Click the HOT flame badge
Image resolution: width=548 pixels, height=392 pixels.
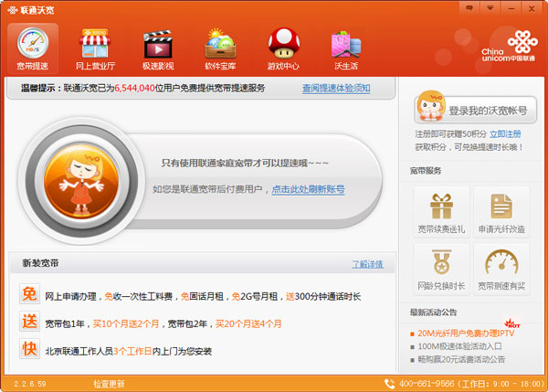point(512,323)
